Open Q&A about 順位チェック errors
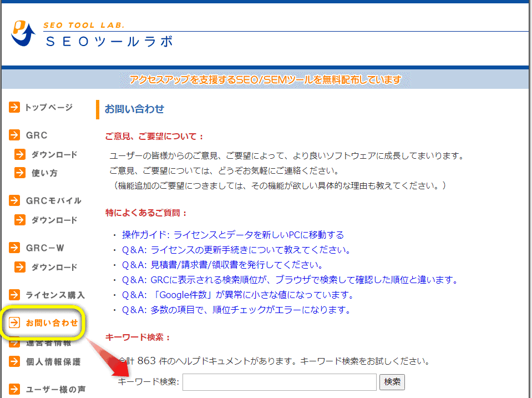Screen dimensions: 532x398 tap(236, 309)
